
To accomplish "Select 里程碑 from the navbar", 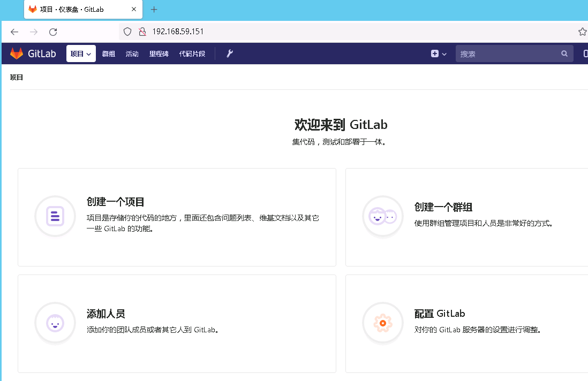I will tap(159, 54).
